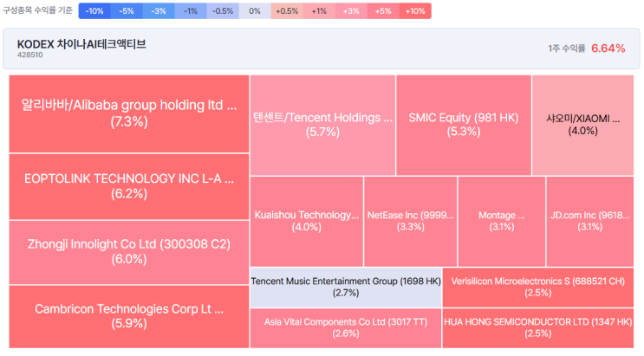Screen dimensions: 644x356
Task: Click the Tencent Music Entertainment Group tile
Action: coord(346,288)
